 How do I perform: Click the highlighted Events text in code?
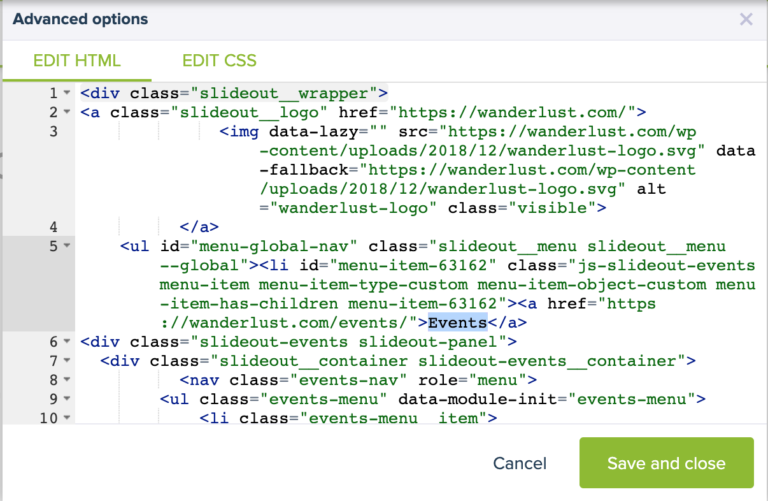457,322
